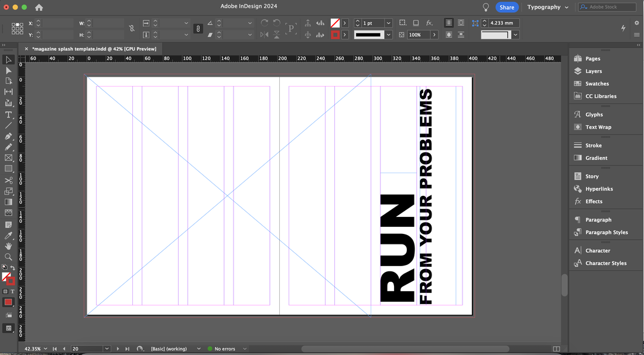Enable wrap around bounding box
The width and height of the screenshot is (644, 355).
point(461,23)
